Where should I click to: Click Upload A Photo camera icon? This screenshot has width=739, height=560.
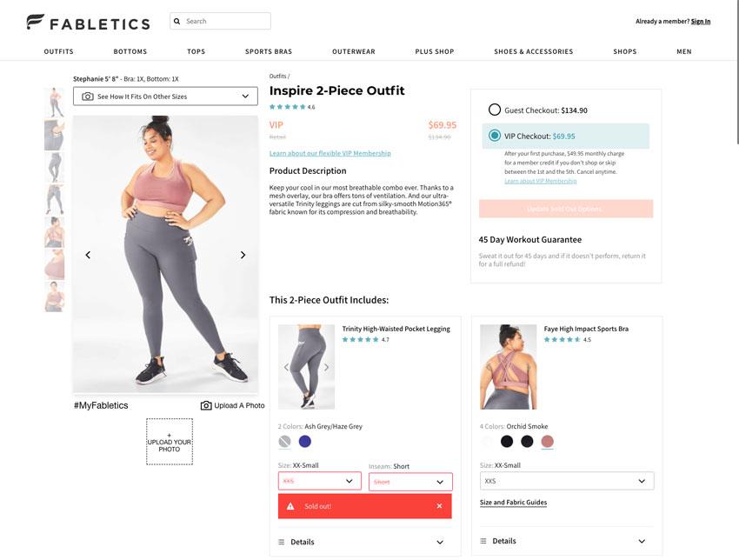coord(206,405)
